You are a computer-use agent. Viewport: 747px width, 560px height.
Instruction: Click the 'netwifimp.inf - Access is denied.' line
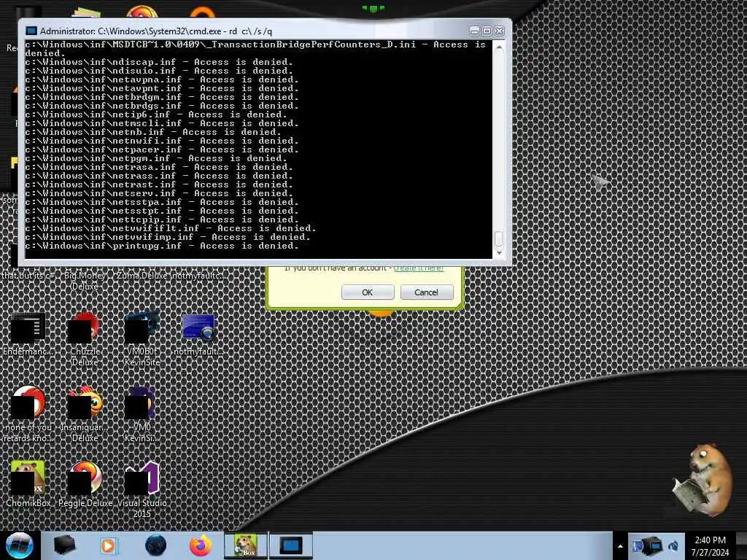168,237
